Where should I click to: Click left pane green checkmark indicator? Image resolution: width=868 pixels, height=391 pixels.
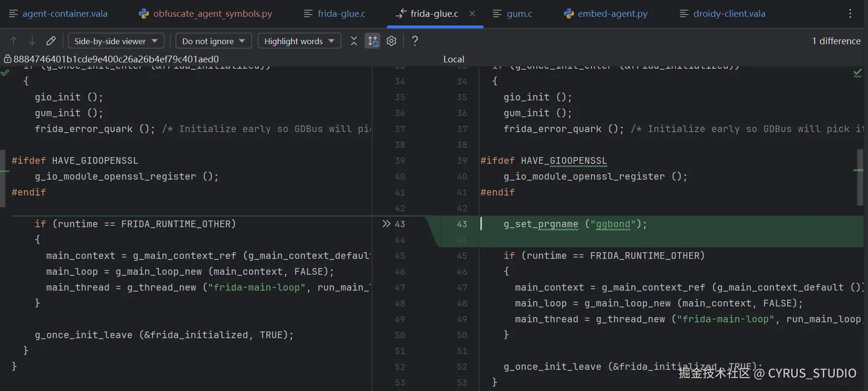[x=5, y=73]
